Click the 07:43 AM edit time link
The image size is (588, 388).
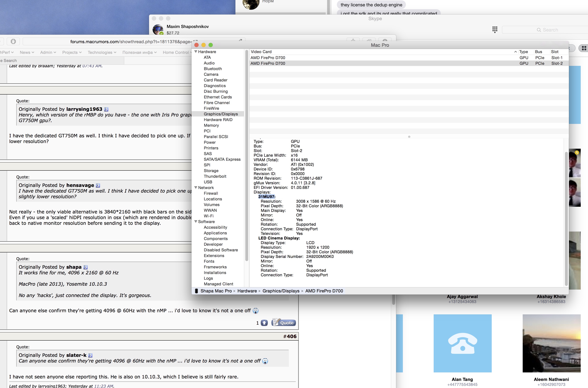[x=92, y=66]
